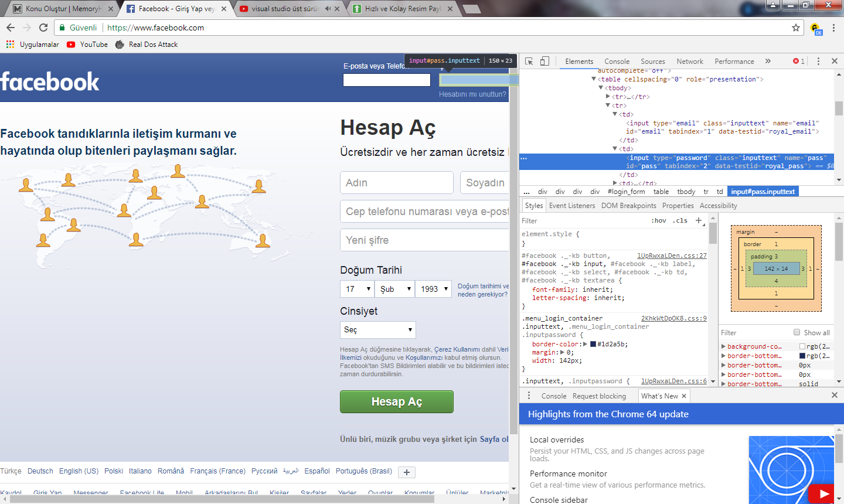Close the DevTools panel
The height and width of the screenshot is (504, 844).
pyautogui.click(x=835, y=61)
